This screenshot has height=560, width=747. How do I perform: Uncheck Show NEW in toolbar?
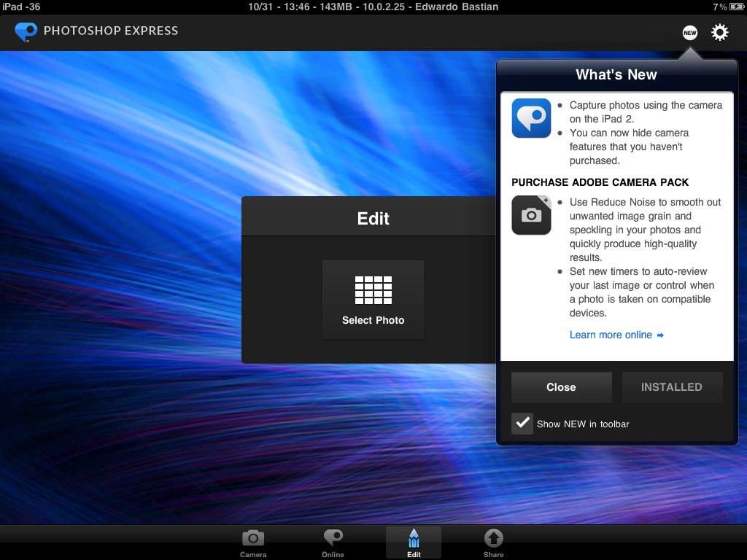point(522,424)
